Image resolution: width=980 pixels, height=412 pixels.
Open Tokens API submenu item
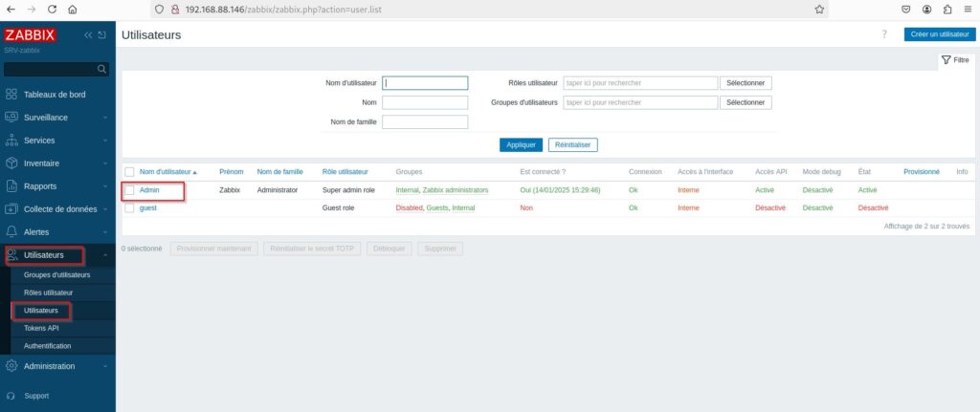pyautogui.click(x=41, y=328)
